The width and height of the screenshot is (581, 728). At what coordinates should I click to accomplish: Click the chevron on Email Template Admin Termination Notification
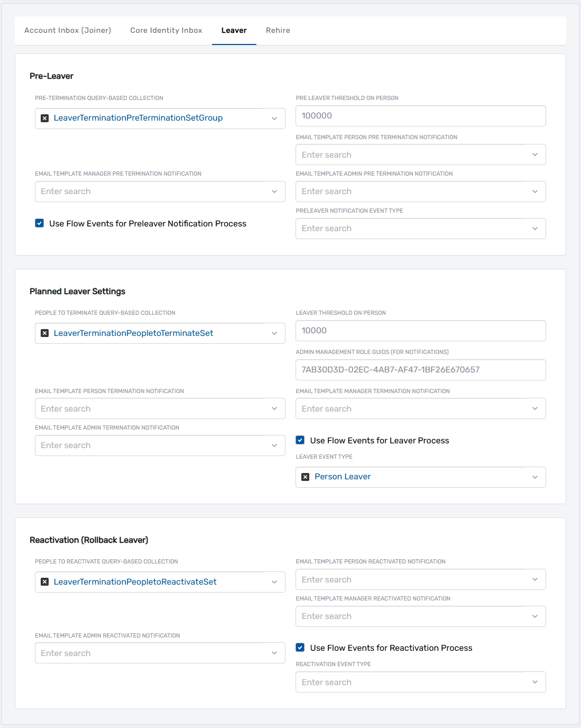(x=274, y=445)
